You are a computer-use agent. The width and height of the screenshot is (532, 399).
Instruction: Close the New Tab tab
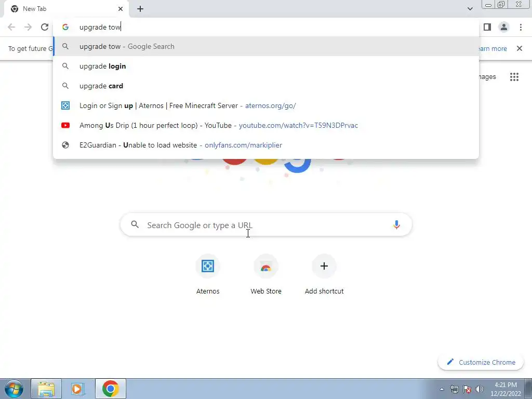point(121,9)
